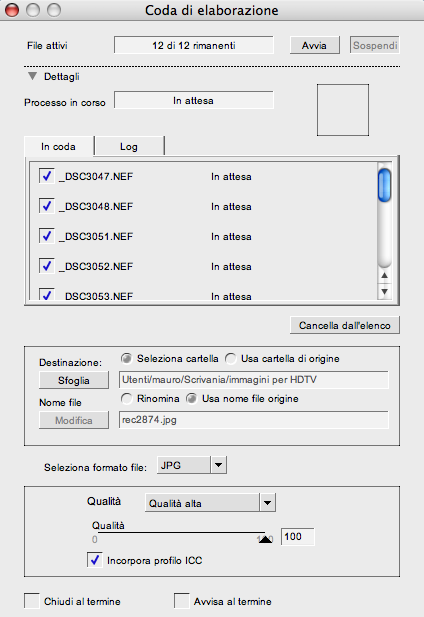Click the Processo in corso status field
Viewport: 424px width, 617px height.
tap(194, 100)
